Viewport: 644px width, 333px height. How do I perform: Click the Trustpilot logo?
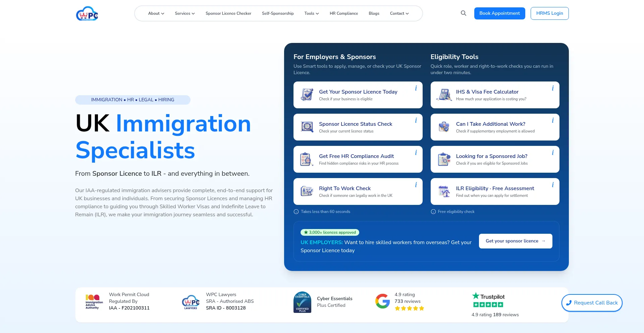tap(488, 296)
